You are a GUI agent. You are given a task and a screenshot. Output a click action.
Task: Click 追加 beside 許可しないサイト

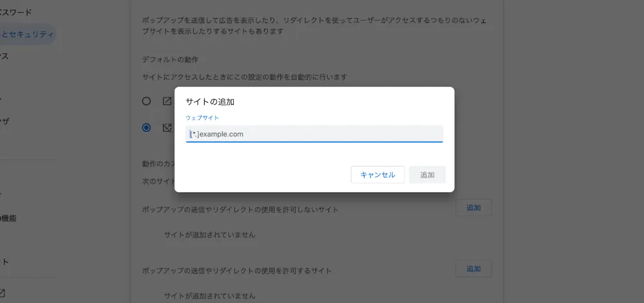click(x=473, y=207)
